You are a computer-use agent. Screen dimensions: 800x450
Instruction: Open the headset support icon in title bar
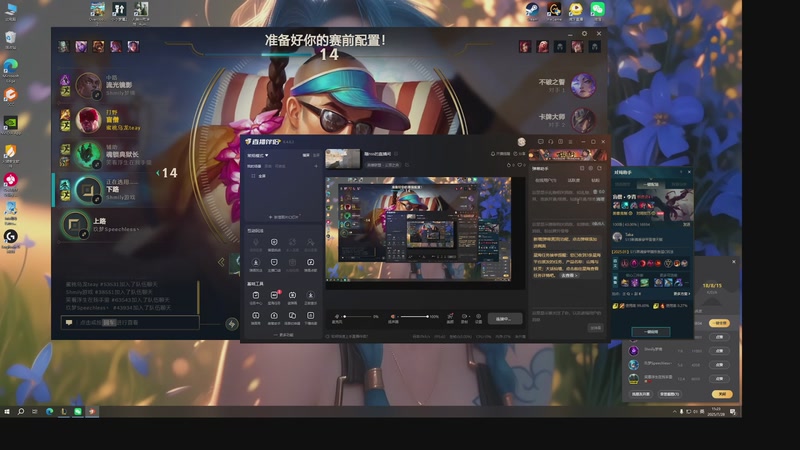(x=551, y=142)
